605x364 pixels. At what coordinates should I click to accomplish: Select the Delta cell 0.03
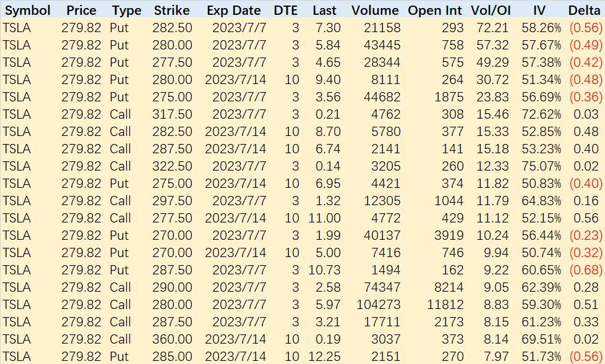tap(586, 114)
